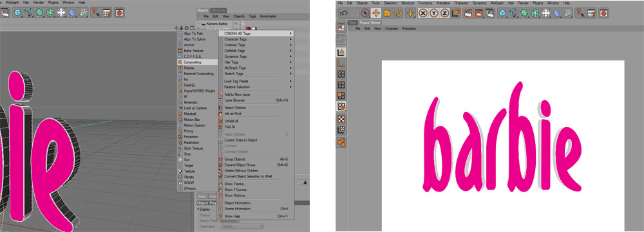Expand Load Tag Preset submenu

pos(256,81)
